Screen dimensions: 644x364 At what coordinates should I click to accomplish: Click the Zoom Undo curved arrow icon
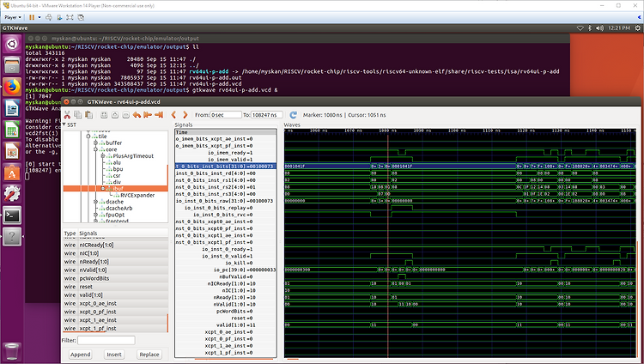pyautogui.click(x=137, y=115)
